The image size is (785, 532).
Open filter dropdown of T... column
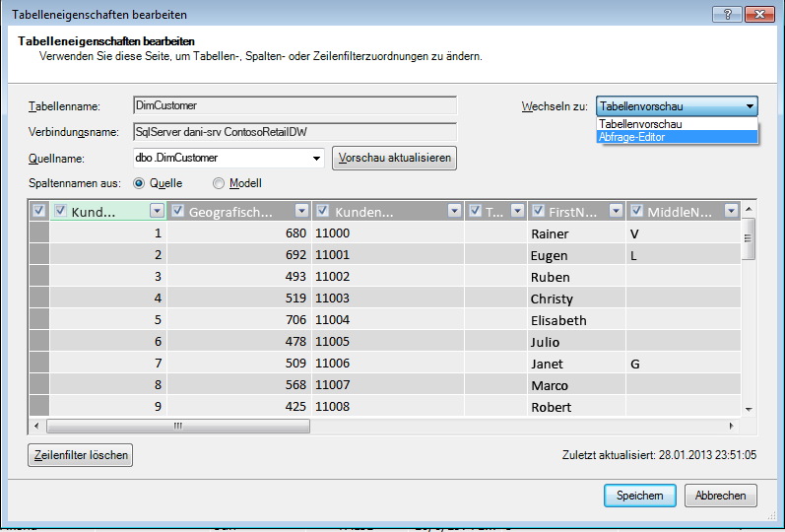[x=518, y=211]
